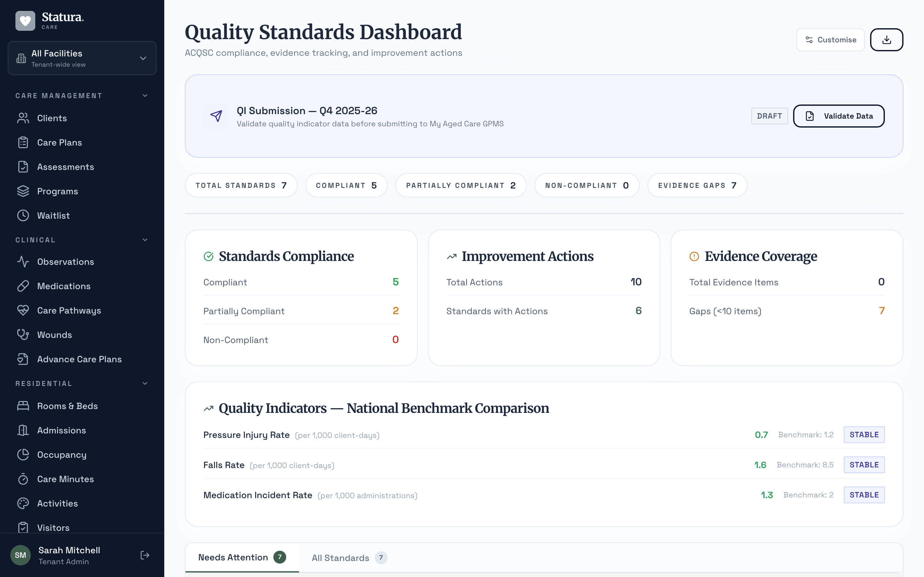Open the All Facilities selector
The image size is (924, 577).
point(82,58)
